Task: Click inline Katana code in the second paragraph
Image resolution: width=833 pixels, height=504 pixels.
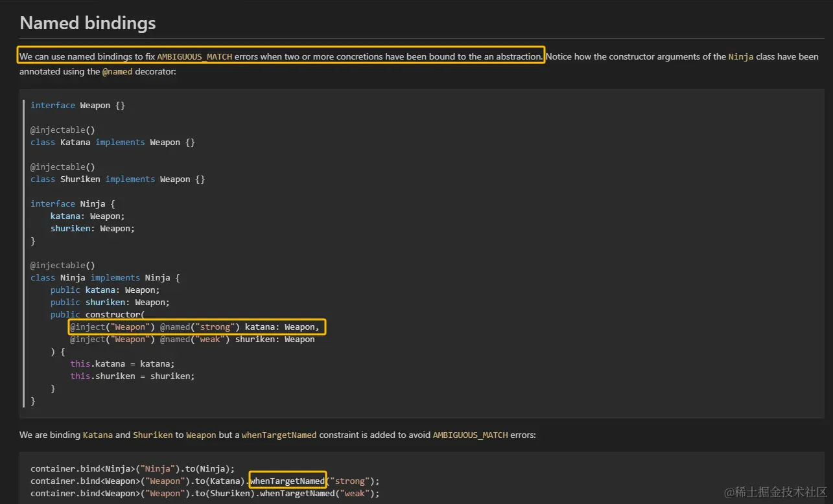Action: click(97, 435)
